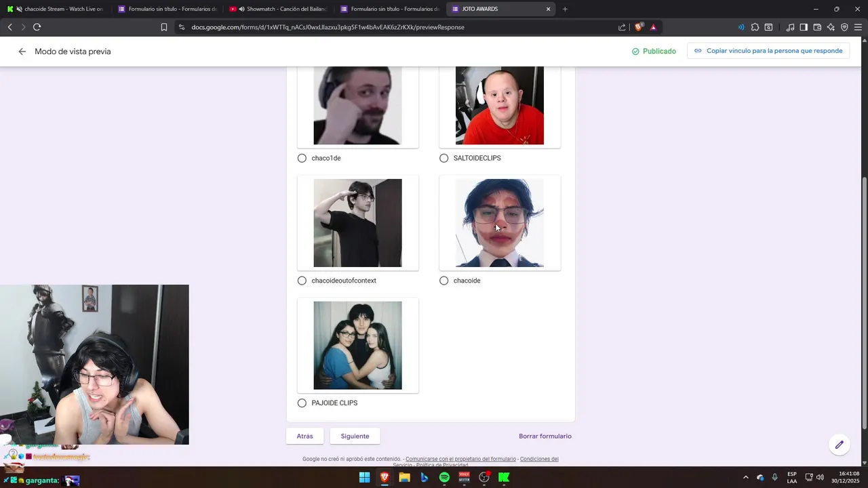The image size is (868, 488).
Task: Open Bing icon in taskbar
Action: (x=424, y=477)
